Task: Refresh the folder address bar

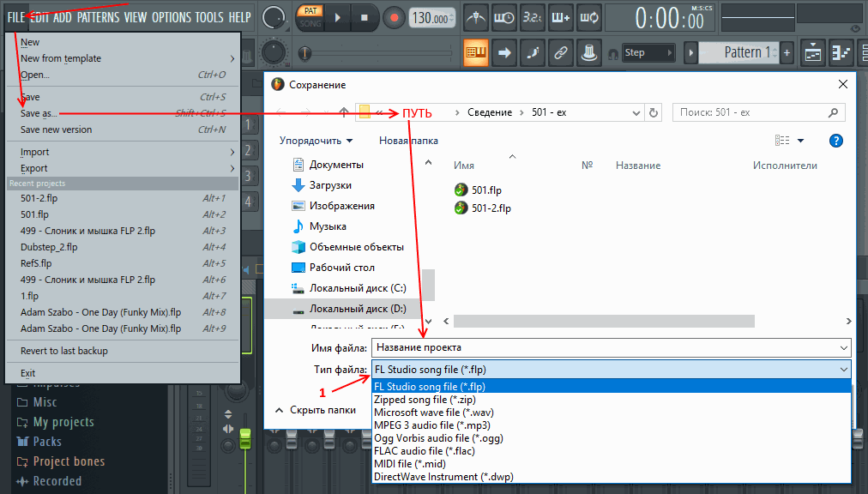Action: pos(654,112)
